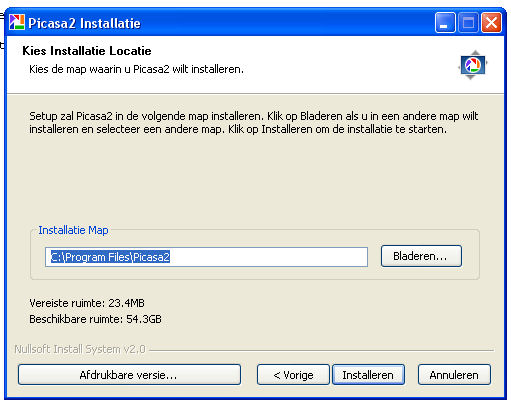
Task: Click the Nullsoft Install System v2.0 label
Action: coord(80,349)
